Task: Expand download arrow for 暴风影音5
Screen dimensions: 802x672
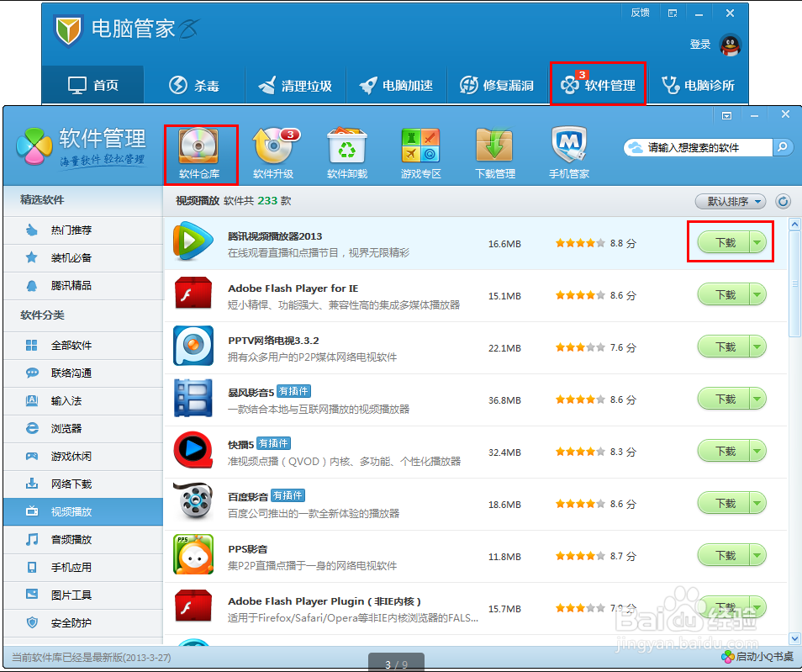Action: pos(757,399)
